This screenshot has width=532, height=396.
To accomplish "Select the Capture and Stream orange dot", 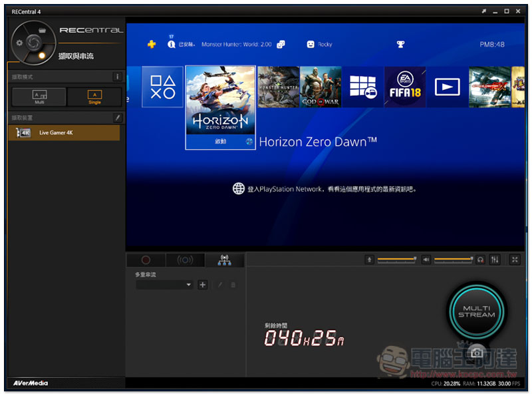I will click(42, 55).
